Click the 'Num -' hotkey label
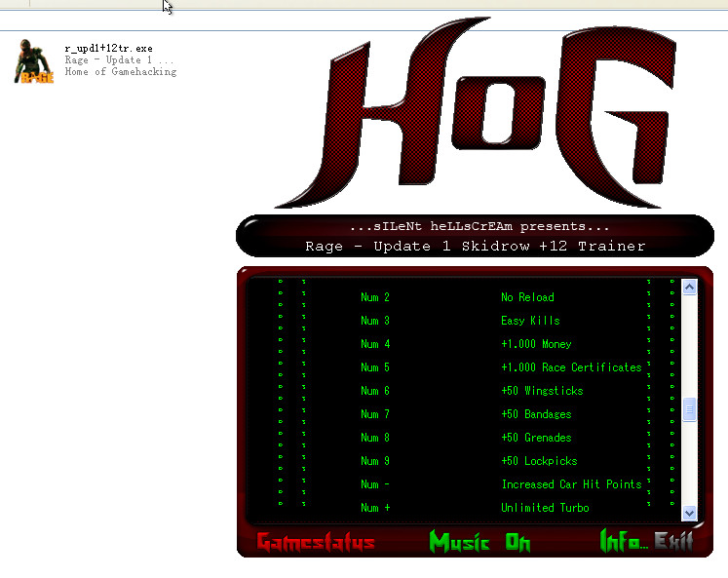This screenshot has height=578, width=728. point(375,484)
